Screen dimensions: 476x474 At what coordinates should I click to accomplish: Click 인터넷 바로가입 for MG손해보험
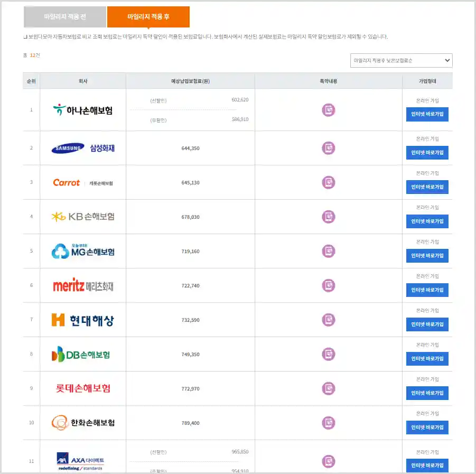pos(427,255)
